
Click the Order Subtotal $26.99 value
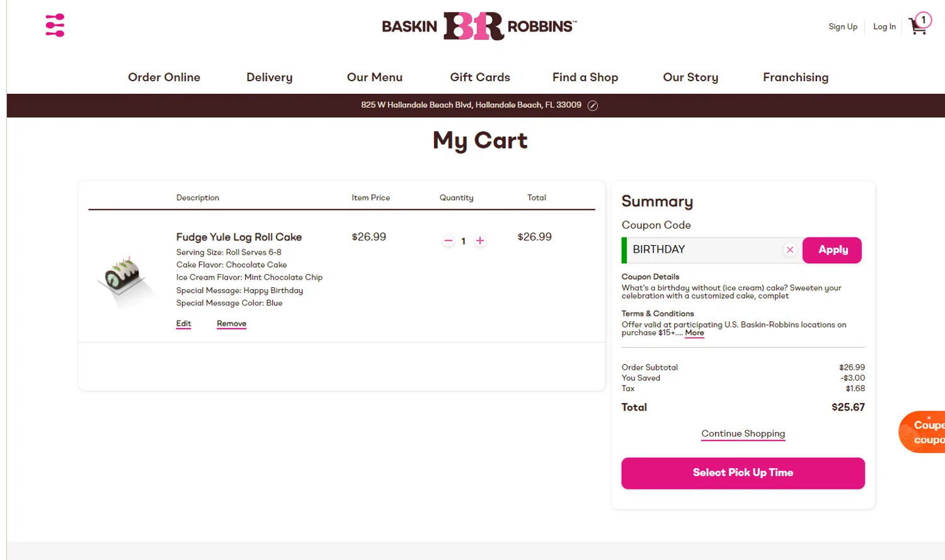tap(852, 367)
